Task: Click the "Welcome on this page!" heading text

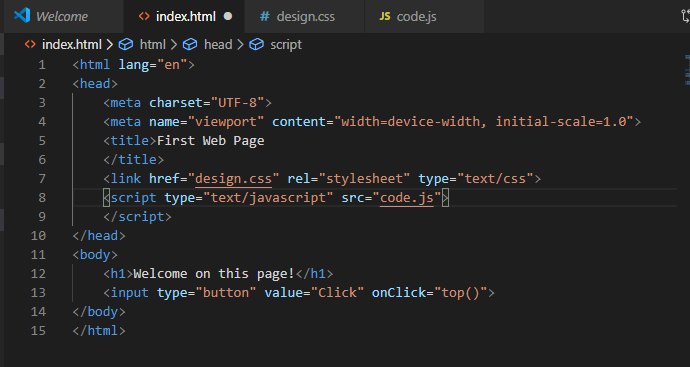Action: 214,273
